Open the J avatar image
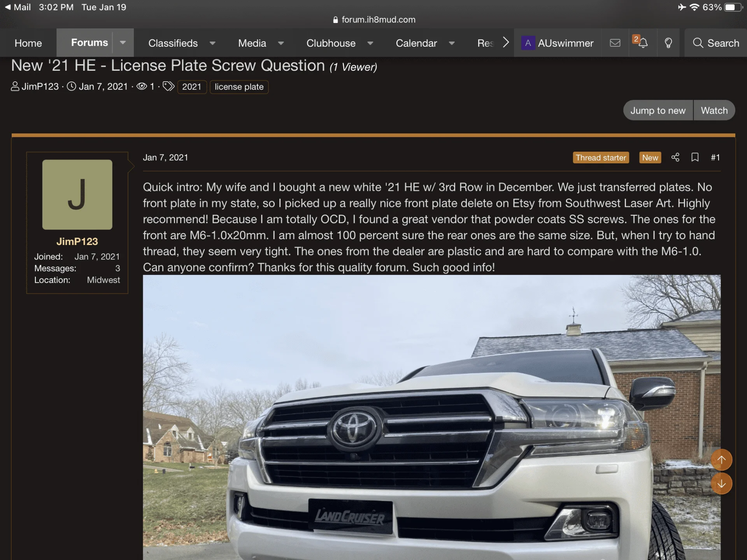This screenshot has width=747, height=560. click(x=77, y=194)
